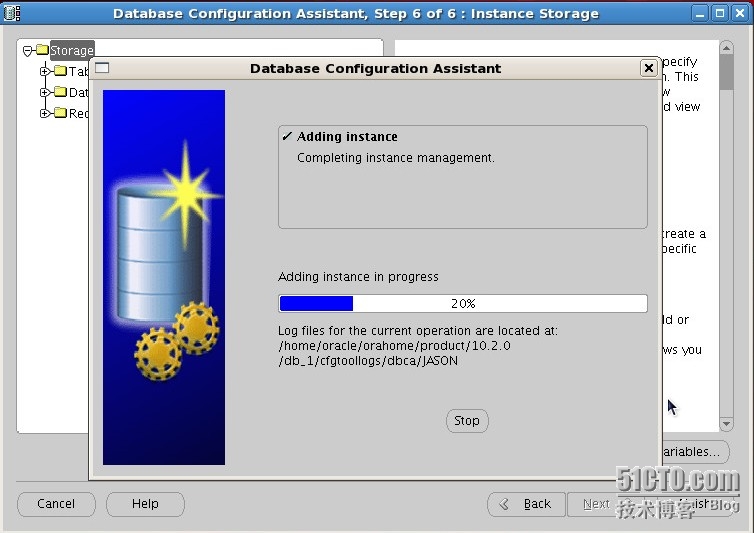Click the Redo Log Groups folder icon
The image size is (754, 533).
point(60,113)
